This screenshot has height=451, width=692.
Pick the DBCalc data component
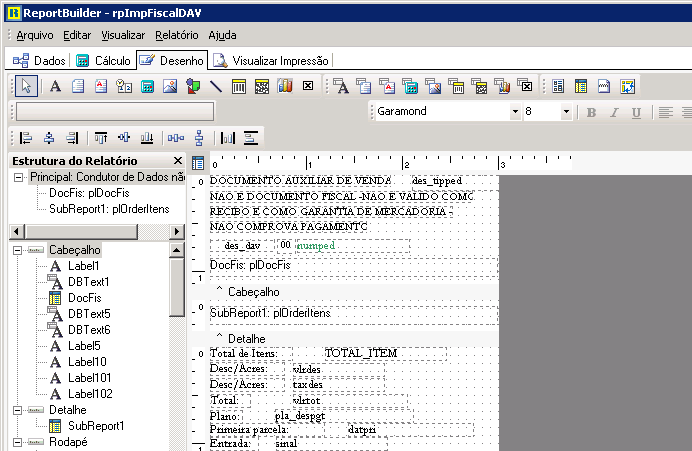[410, 86]
